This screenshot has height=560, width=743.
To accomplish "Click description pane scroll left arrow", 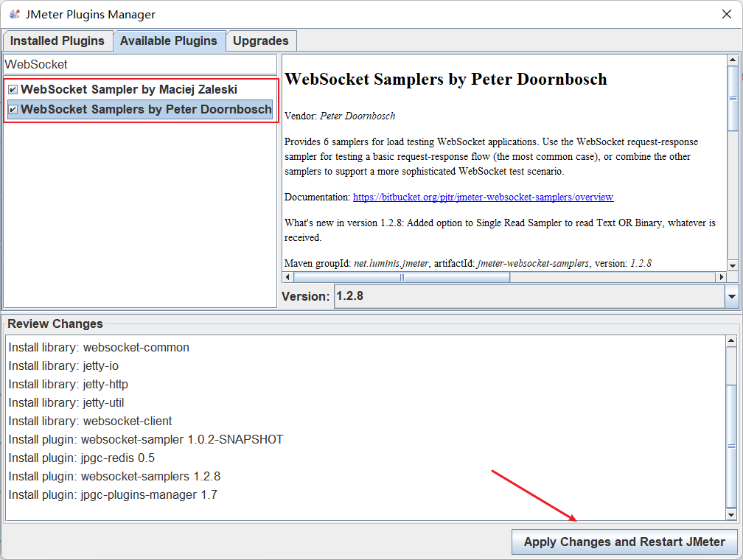I will point(287,277).
